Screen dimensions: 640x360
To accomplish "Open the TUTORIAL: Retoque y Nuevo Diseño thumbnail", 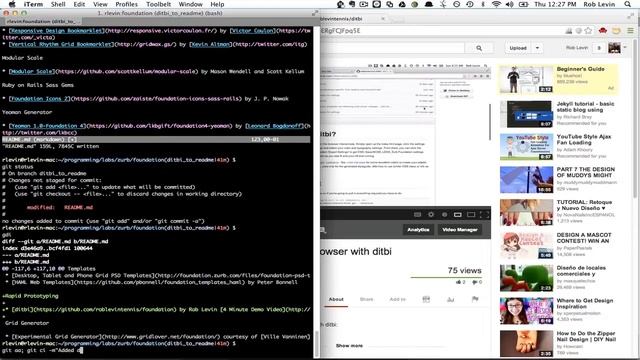I will pos(526,213).
